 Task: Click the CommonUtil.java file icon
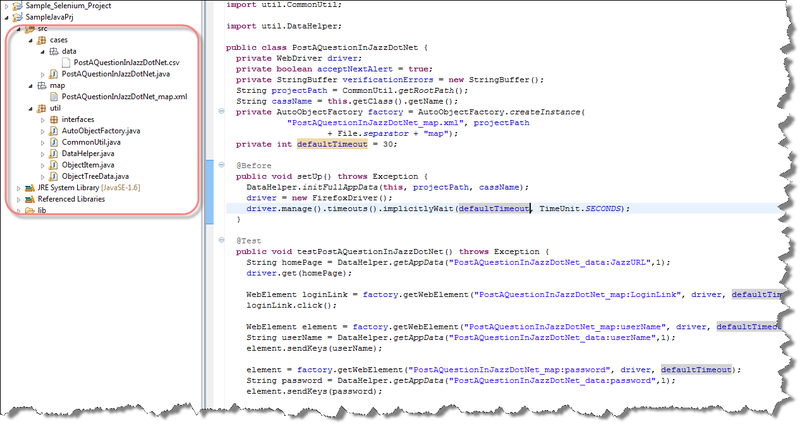[54, 142]
